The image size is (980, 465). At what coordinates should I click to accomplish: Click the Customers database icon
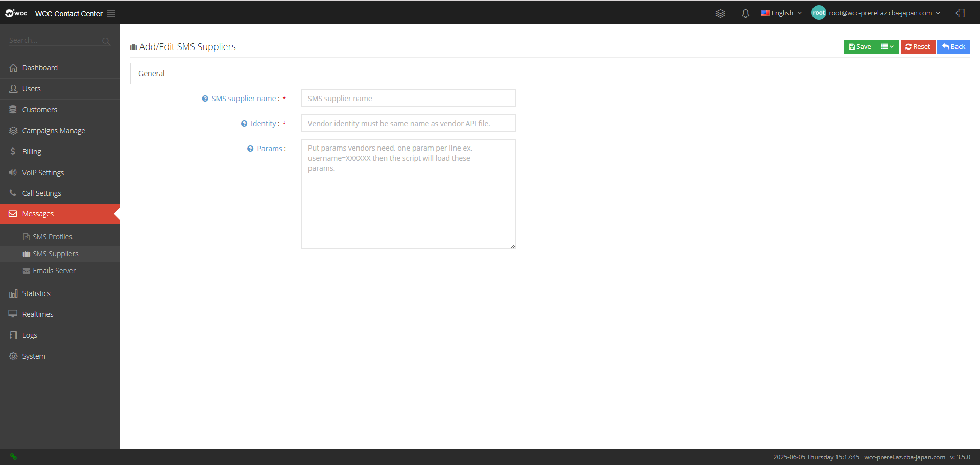(x=13, y=110)
